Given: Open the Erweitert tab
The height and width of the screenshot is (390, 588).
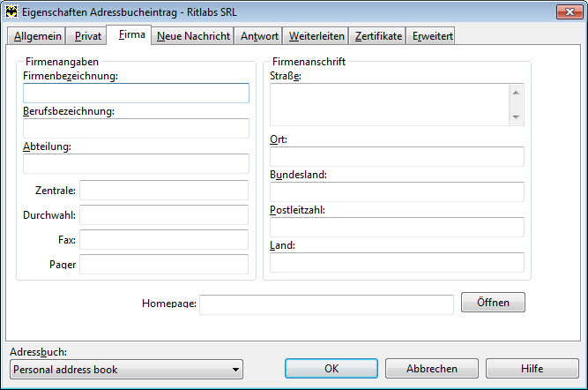Looking at the screenshot, I should coord(432,36).
